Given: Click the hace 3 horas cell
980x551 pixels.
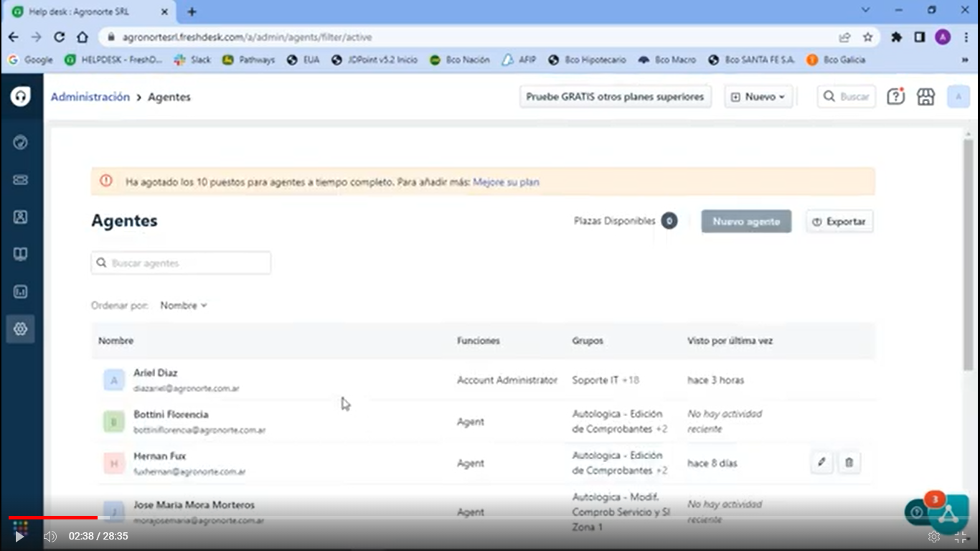Looking at the screenshot, I should coord(715,380).
